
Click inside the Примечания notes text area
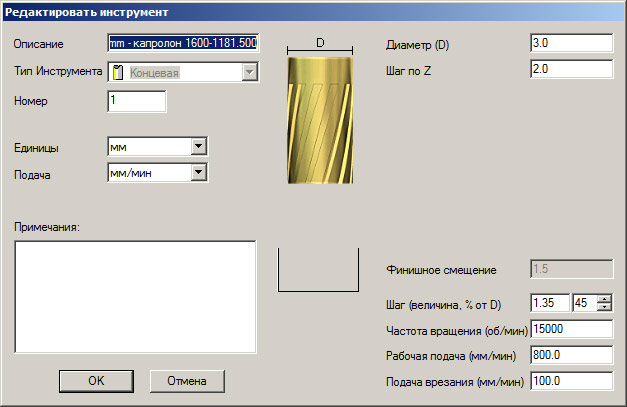pyautogui.click(x=136, y=297)
